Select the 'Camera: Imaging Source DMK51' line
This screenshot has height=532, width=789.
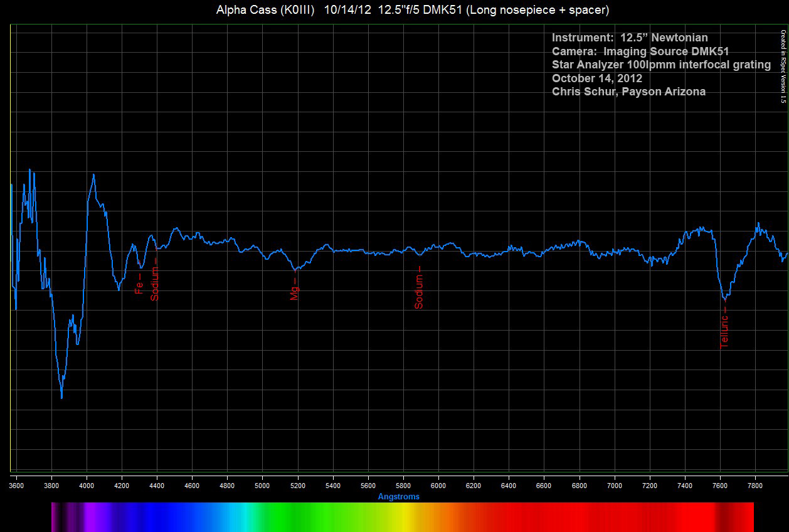tap(640, 51)
